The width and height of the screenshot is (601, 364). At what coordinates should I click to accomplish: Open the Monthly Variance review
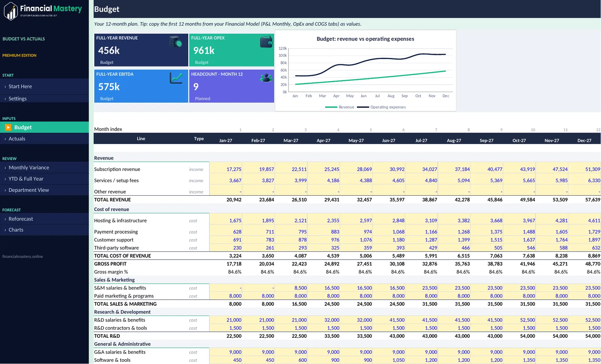coord(44,168)
